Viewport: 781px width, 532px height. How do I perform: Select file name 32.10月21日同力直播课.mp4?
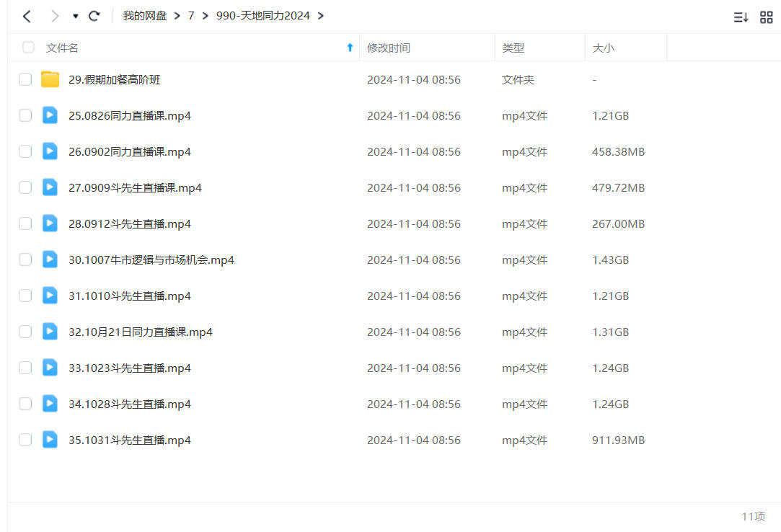[x=141, y=332]
